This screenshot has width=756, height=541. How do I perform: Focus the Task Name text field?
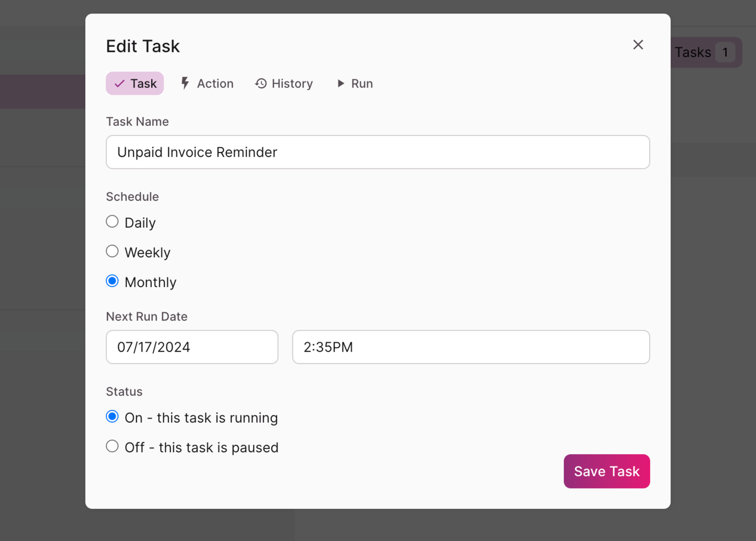[x=377, y=152]
